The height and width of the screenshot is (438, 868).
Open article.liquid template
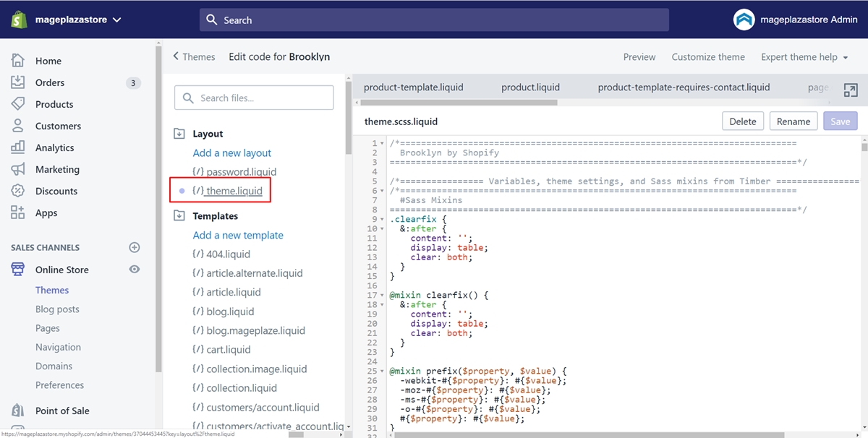(x=226, y=292)
